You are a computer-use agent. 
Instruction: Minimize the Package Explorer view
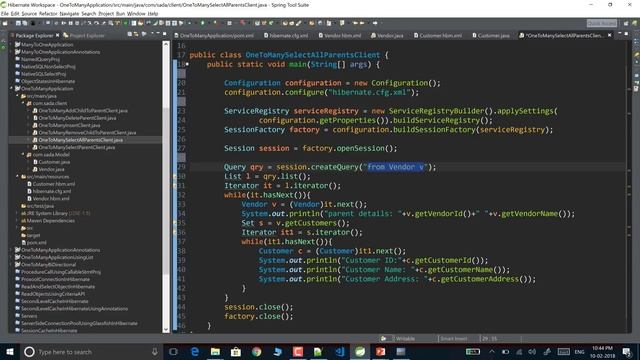(158, 34)
